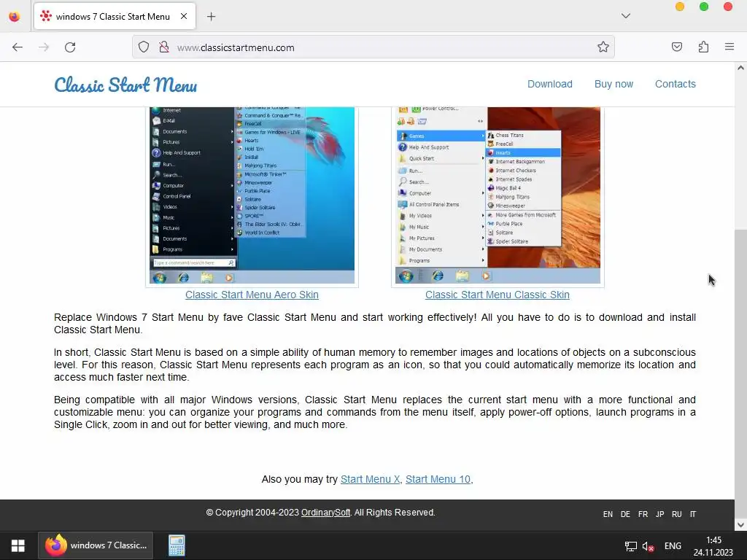Open the Contacts page
Screen dimensions: 747x560
tap(675, 85)
